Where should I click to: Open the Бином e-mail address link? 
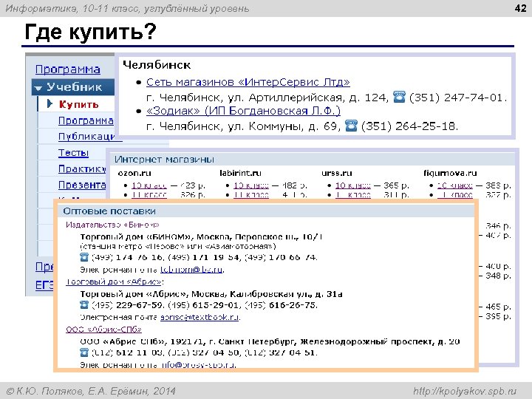(x=191, y=270)
